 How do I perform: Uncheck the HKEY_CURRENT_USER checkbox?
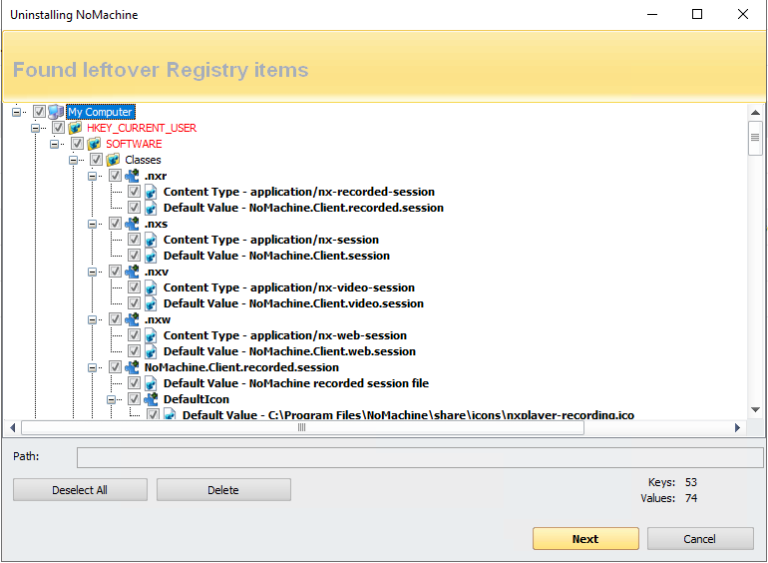(x=58, y=128)
